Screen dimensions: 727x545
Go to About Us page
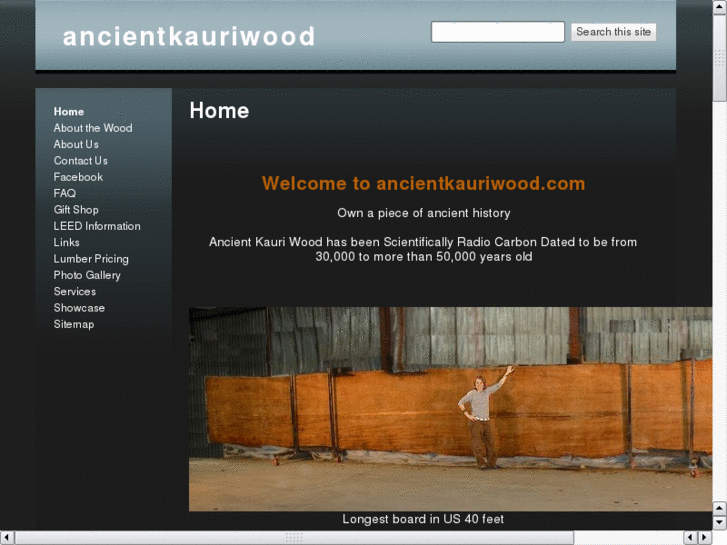pyautogui.click(x=76, y=144)
